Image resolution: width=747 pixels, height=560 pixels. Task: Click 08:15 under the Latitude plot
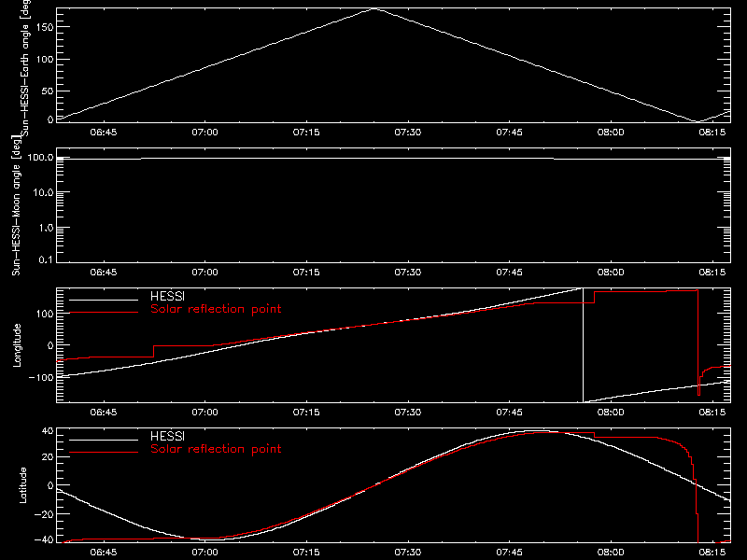[x=712, y=553]
